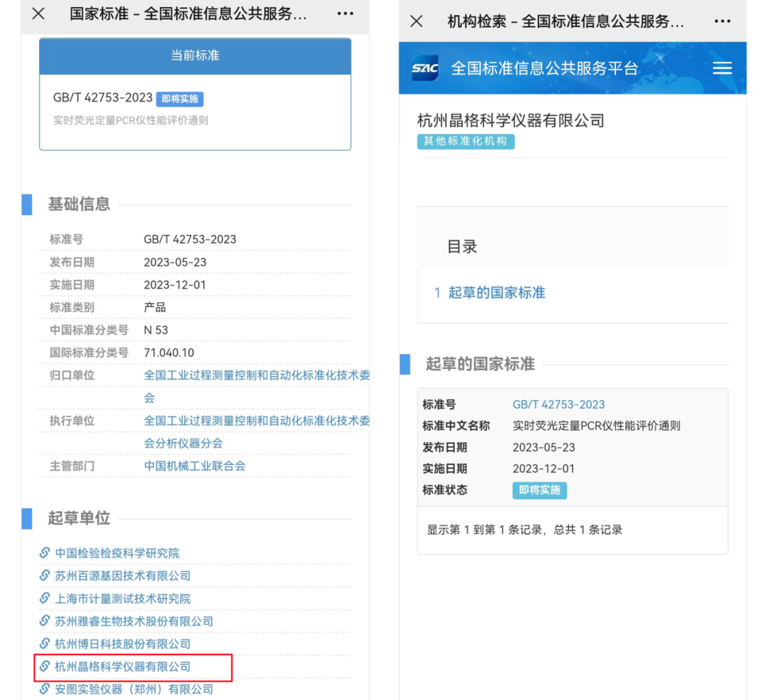Click link icon beside 上海市计量测试技术研究院

click(x=45, y=598)
